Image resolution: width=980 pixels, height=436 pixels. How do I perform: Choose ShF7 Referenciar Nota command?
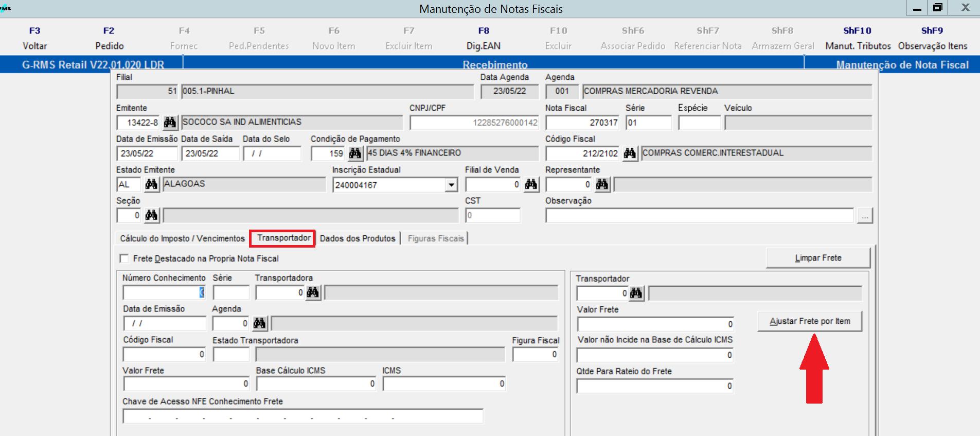(708, 38)
